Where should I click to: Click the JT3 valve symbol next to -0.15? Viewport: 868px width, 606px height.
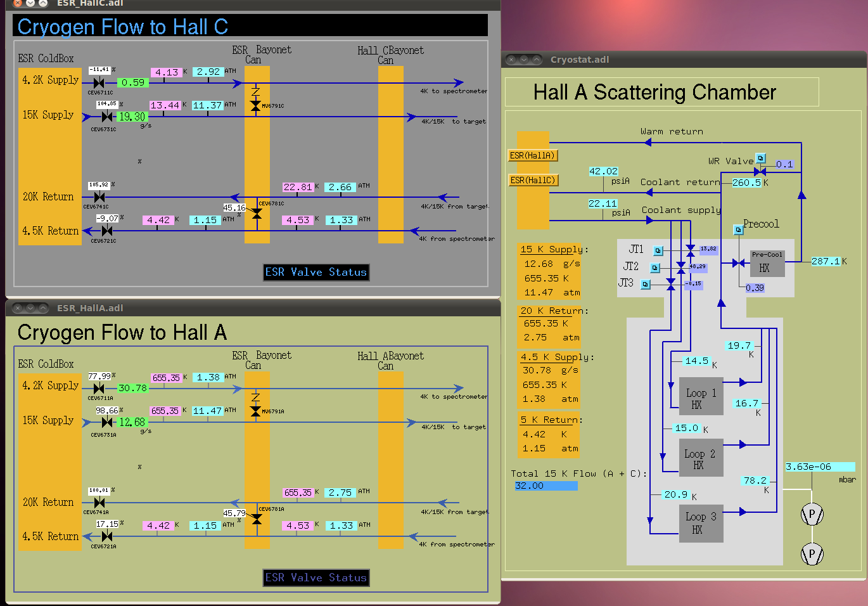671,285
